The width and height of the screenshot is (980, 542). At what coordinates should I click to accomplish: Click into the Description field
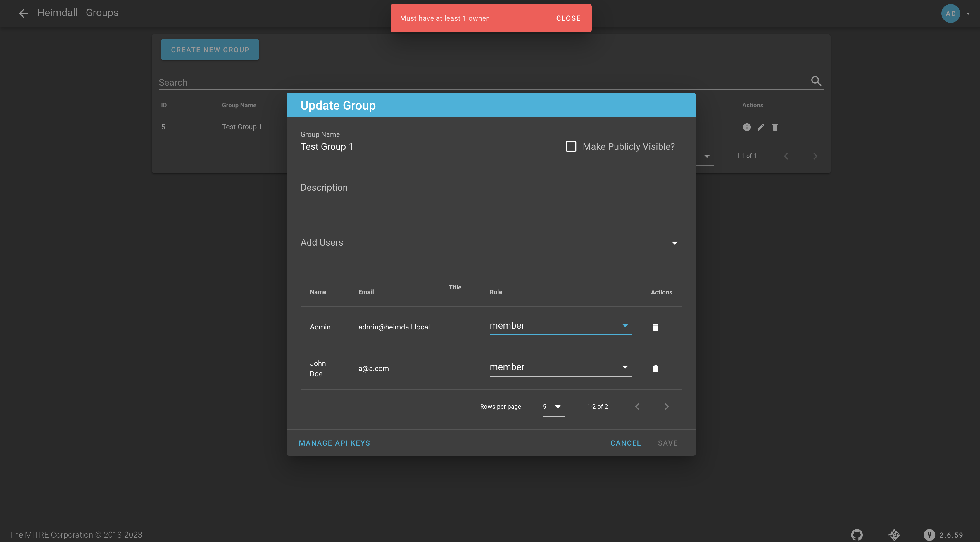[x=490, y=188]
